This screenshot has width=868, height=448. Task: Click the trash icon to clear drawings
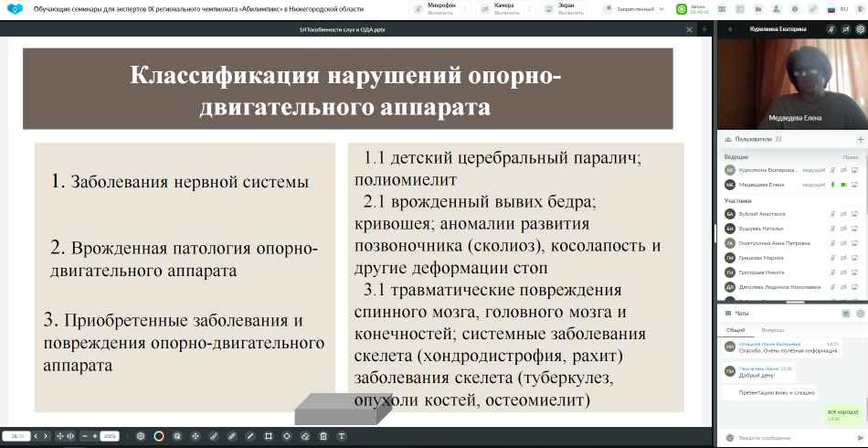click(x=323, y=436)
